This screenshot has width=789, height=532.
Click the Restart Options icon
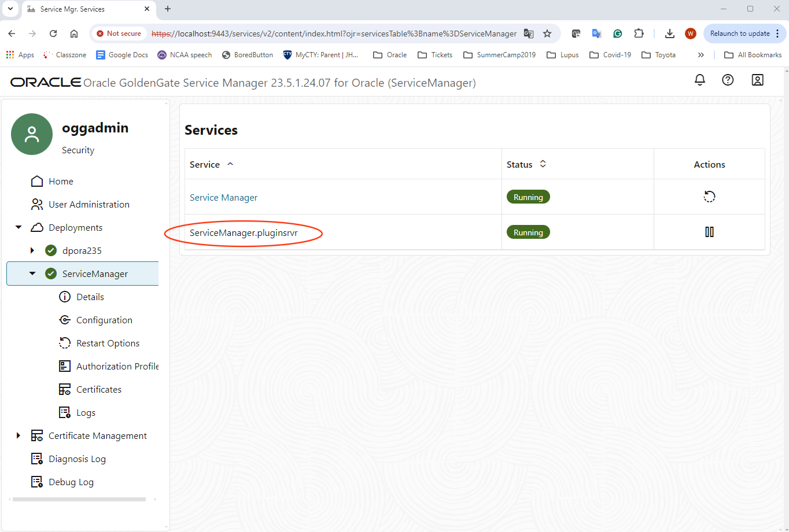click(x=64, y=343)
